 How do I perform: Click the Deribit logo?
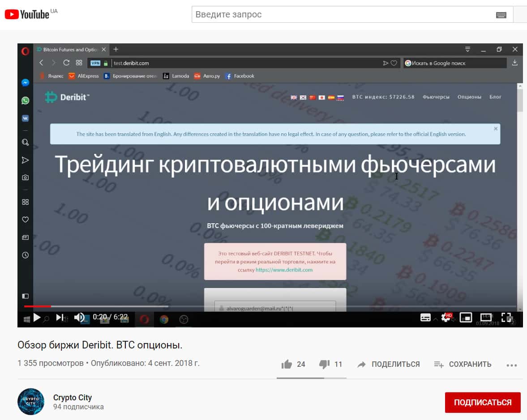67,98
